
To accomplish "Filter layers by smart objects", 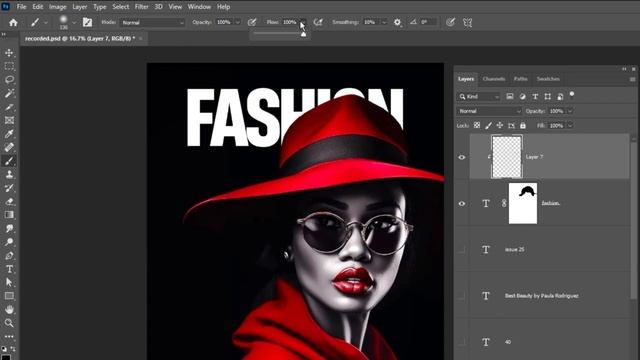I will click(560, 96).
